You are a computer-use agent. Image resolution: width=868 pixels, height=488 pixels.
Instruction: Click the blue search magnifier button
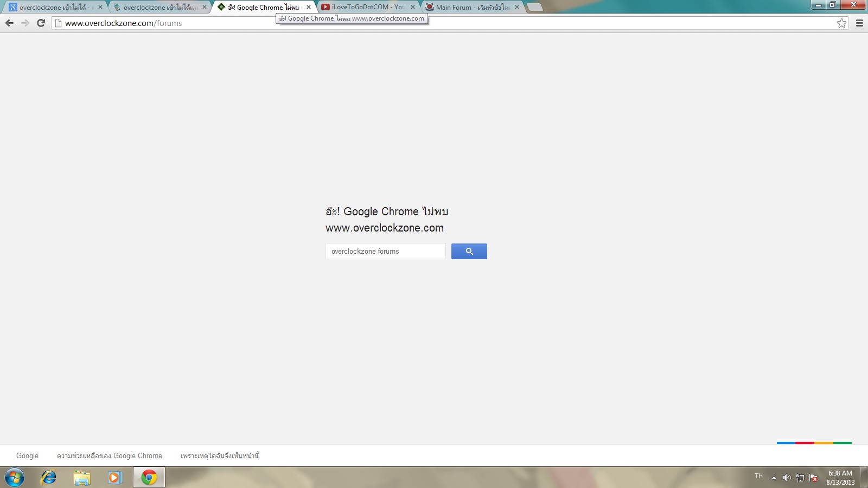click(x=469, y=251)
